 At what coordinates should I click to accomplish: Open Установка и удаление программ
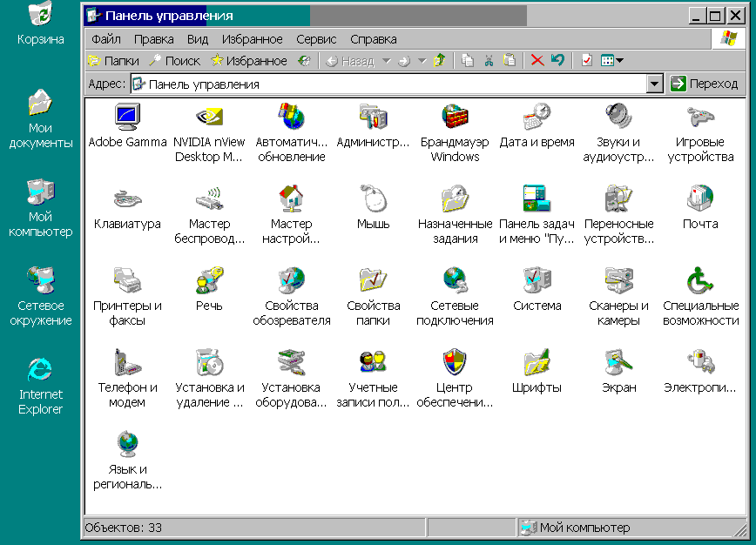pyautogui.click(x=209, y=380)
